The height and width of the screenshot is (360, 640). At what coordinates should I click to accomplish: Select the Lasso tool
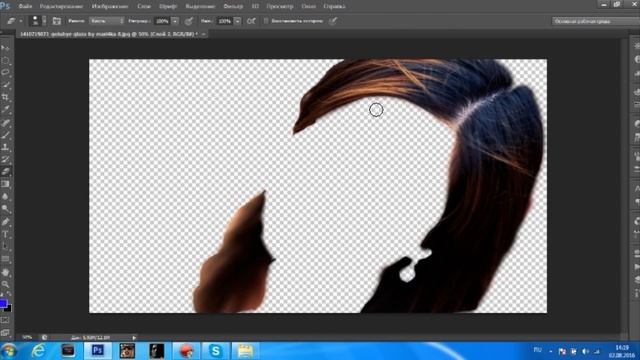[5, 73]
